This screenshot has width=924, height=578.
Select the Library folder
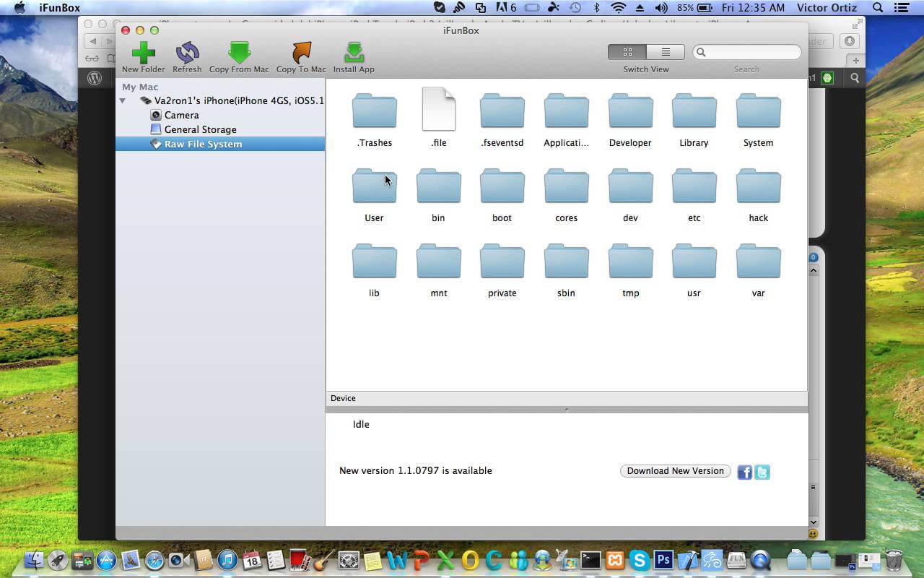[x=694, y=111]
